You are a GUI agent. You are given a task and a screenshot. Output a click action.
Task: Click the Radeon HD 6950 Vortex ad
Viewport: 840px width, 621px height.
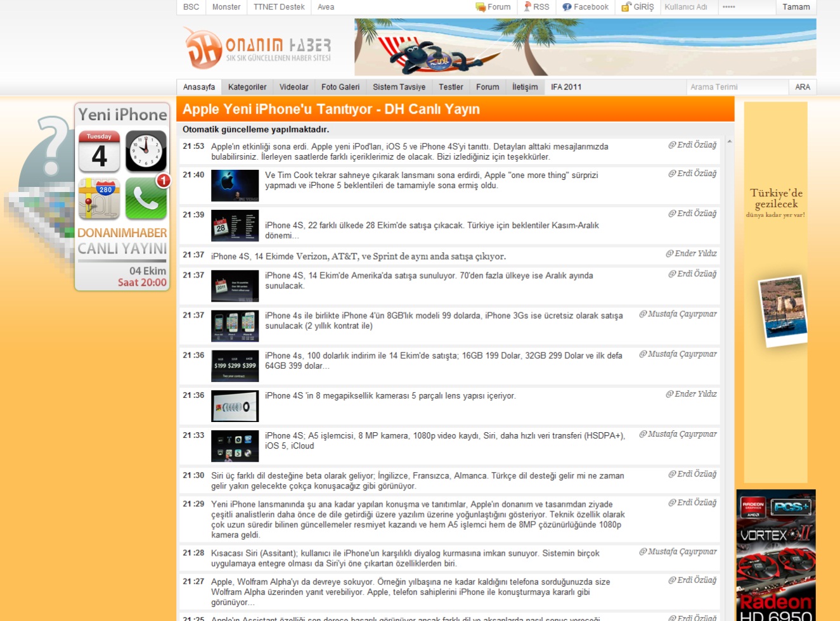pyautogui.click(x=776, y=555)
